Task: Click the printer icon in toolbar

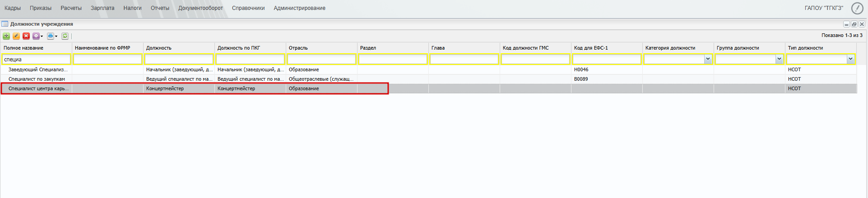Action: click(51, 36)
